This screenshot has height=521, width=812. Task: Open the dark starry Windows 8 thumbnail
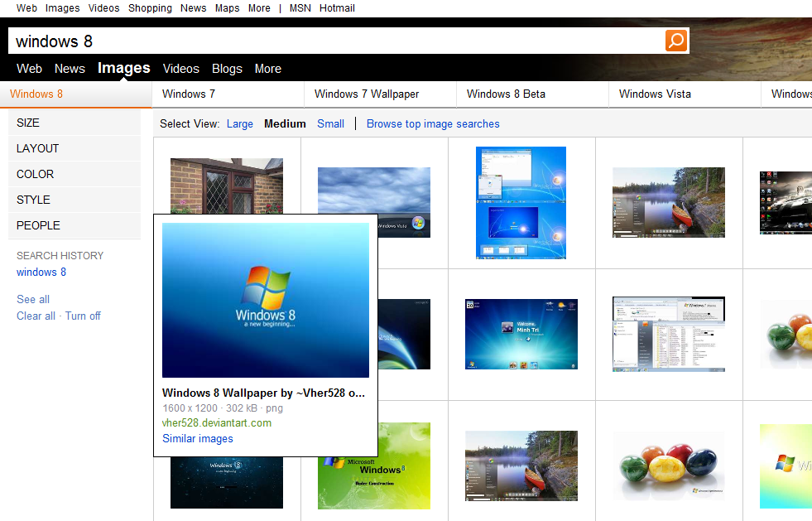pyautogui.click(x=227, y=483)
